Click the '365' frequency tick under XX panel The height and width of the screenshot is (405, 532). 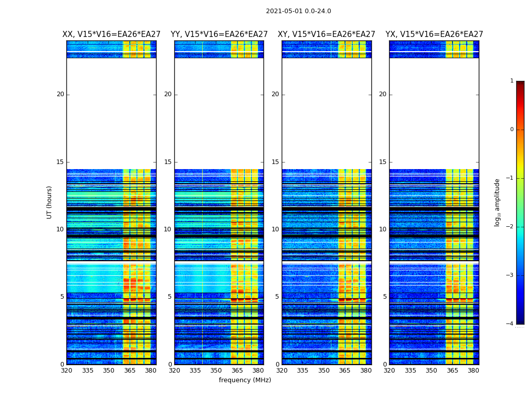[x=130, y=371]
